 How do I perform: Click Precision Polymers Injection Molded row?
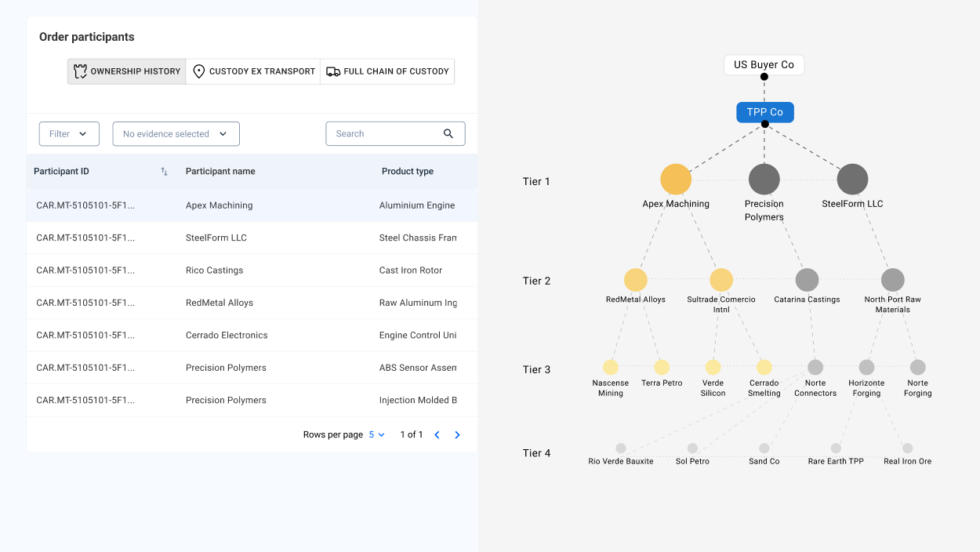pos(252,401)
